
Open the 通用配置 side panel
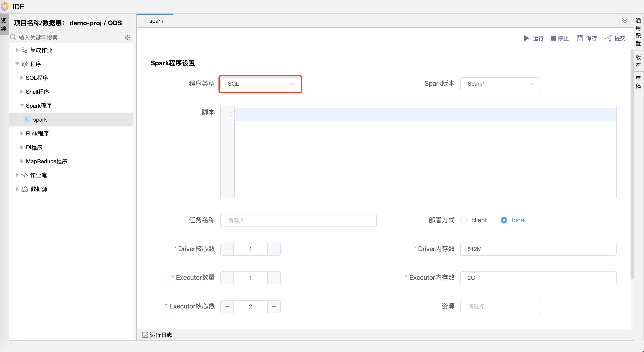click(x=638, y=32)
